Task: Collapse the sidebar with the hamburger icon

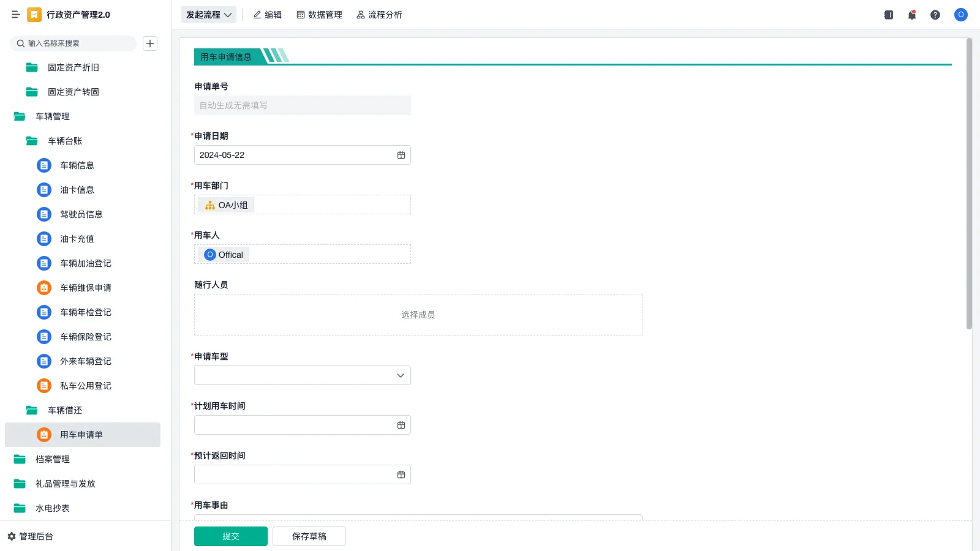Action: 15,15
